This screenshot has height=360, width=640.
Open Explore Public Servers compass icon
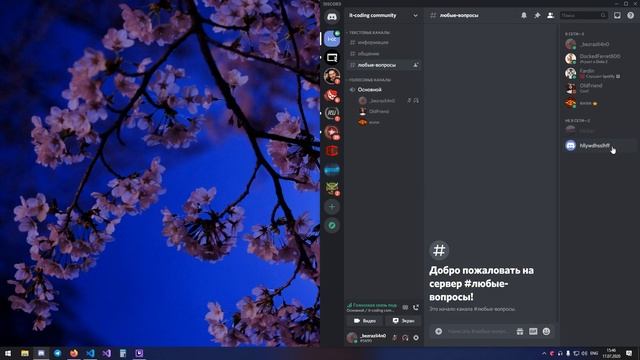(332, 225)
